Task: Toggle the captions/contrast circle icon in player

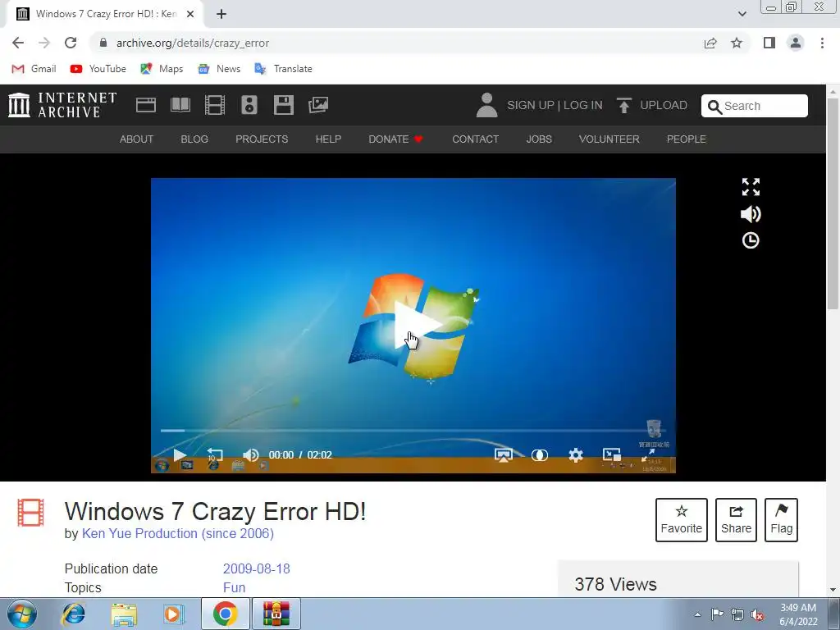Action: (540, 454)
